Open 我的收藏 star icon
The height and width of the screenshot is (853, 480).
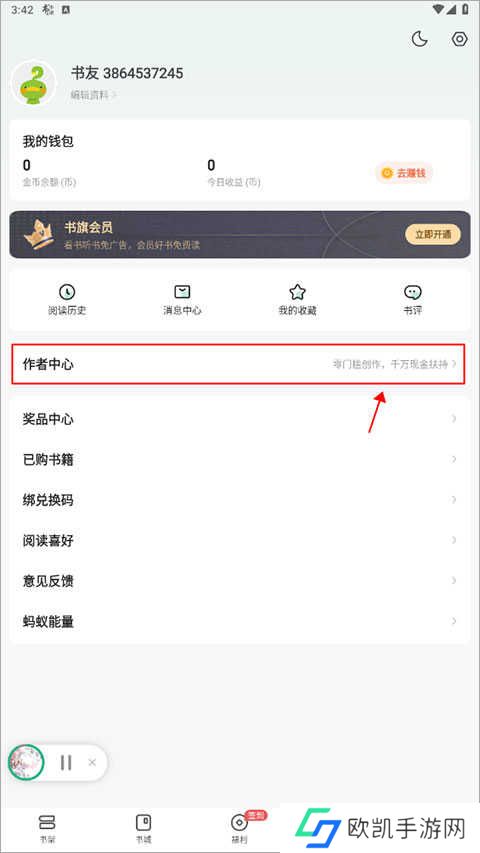tap(297, 293)
